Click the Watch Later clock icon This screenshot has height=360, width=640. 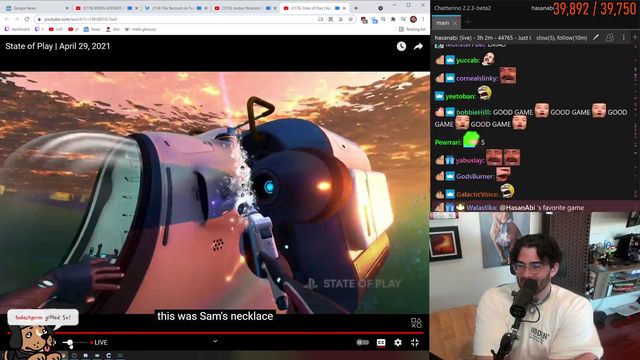401,47
